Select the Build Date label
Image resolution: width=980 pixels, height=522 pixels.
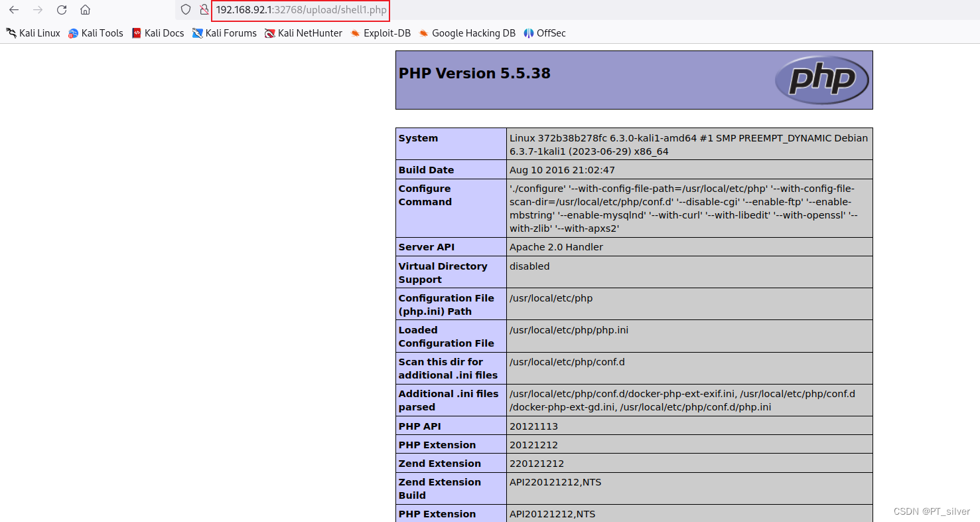[426, 170]
